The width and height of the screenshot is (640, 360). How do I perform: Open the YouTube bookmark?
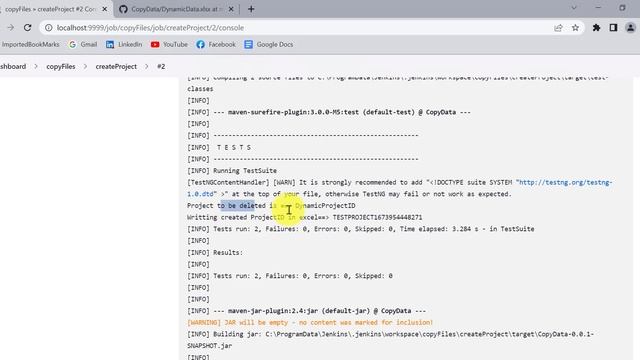tap(169, 44)
